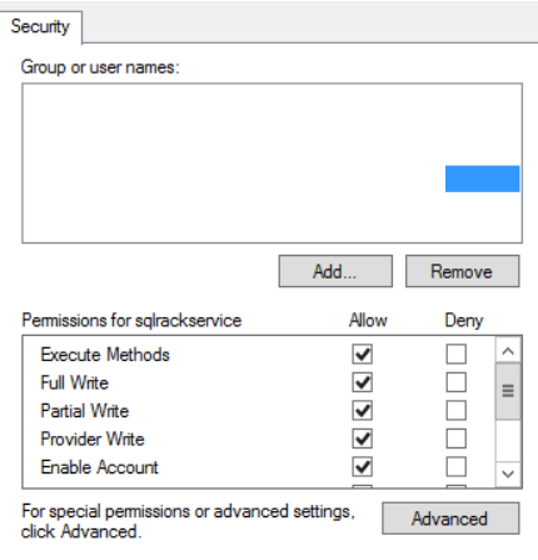Click the permissions list scroll up arrow
This screenshot has height=560, width=538.
coord(508,351)
